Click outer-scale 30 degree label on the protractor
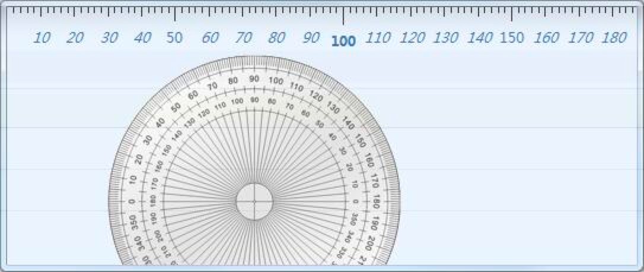Screen dimensions: 644x272 coord(148,140)
